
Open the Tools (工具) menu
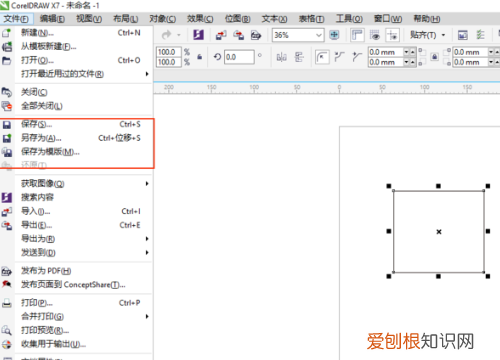click(x=349, y=19)
